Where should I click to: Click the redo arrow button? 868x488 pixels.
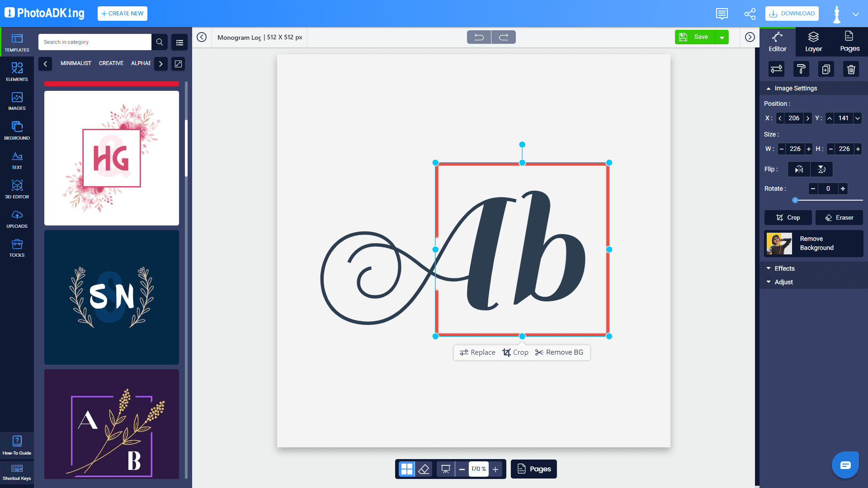coord(504,37)
